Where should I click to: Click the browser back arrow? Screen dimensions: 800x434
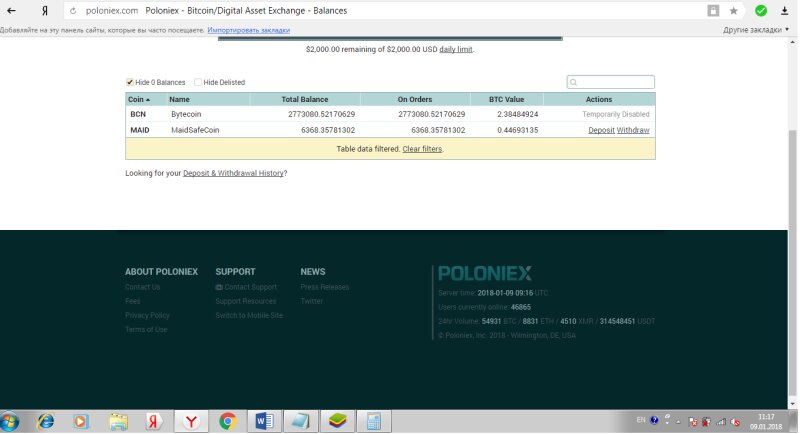click(11, 10)
